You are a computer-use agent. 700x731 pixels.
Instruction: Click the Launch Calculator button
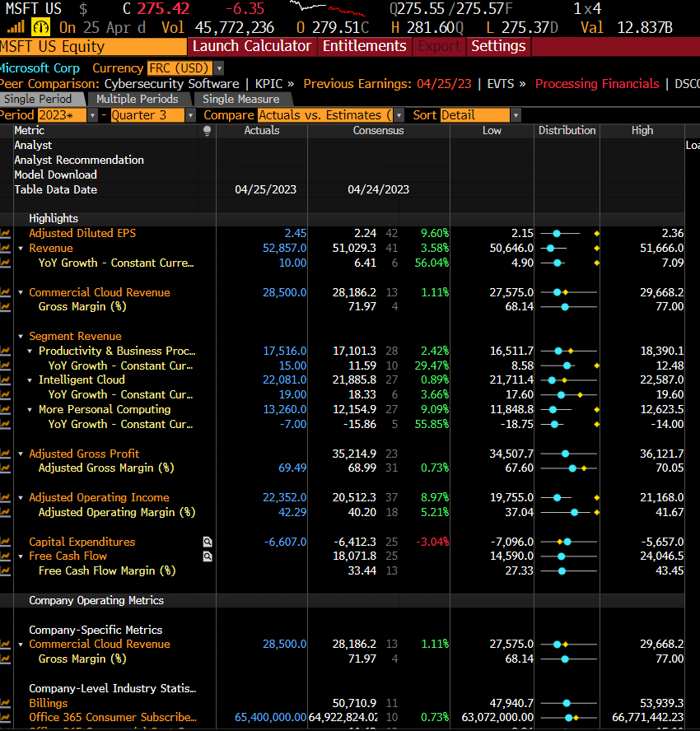pos(252,47)
